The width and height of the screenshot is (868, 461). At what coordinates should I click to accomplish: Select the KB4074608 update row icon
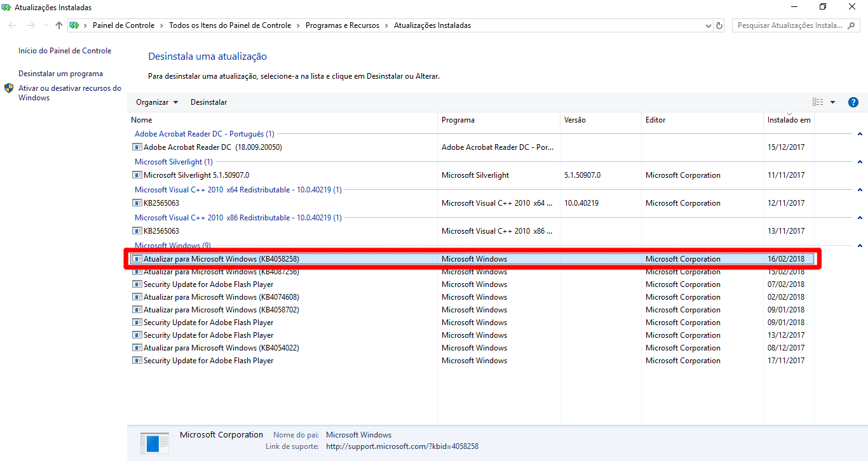click(x=137, y=297)
